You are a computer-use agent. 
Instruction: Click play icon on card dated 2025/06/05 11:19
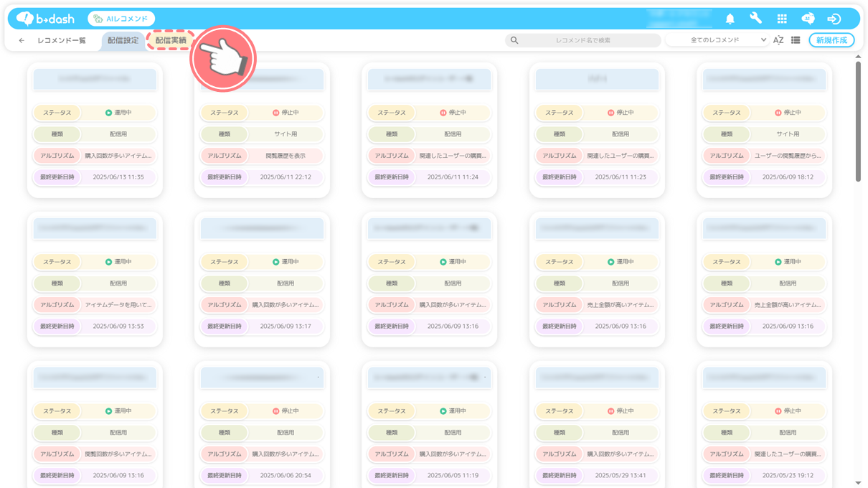point(443,411)
